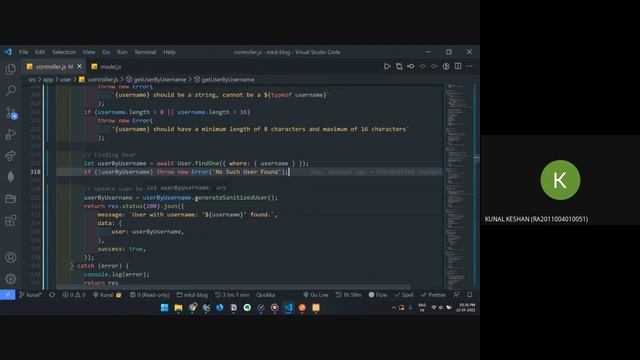The image size is (640, 360).
Task: Click the Split Editor icon
Action: point(458,66)
